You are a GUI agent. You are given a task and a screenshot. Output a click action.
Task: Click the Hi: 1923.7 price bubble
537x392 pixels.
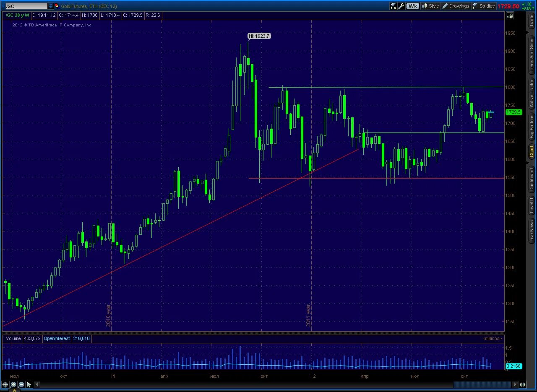click(259, 36)
